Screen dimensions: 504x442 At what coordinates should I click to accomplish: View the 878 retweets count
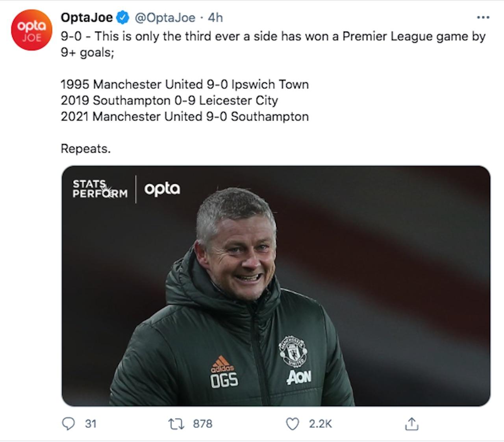202,424
